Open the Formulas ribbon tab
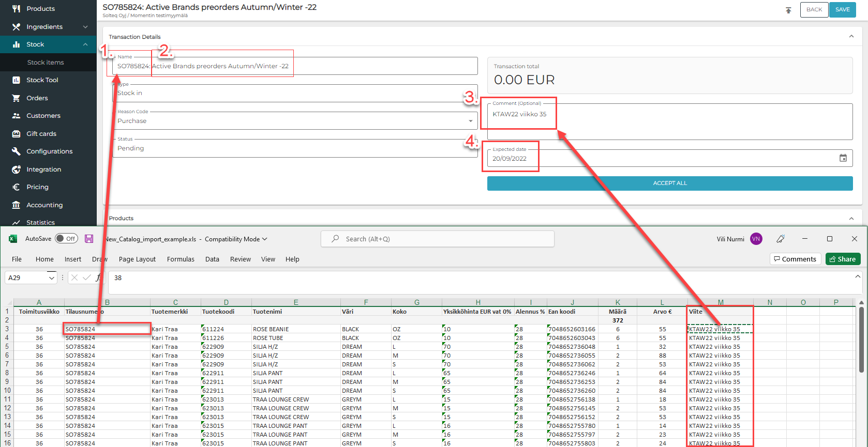Image resolution: width=868 pixels, height=447 pixels. 181,259
